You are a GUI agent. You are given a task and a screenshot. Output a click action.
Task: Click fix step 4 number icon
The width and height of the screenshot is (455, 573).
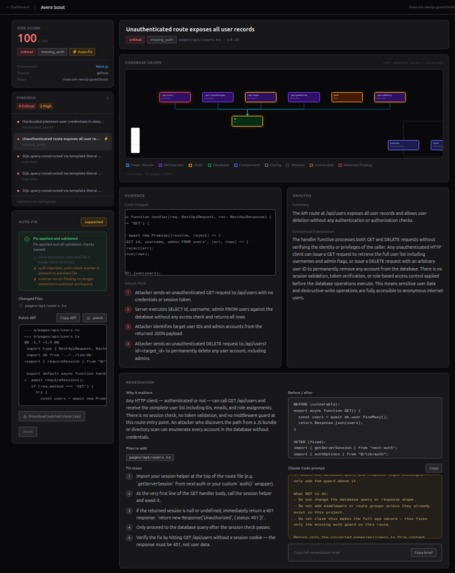coord(129,528)
